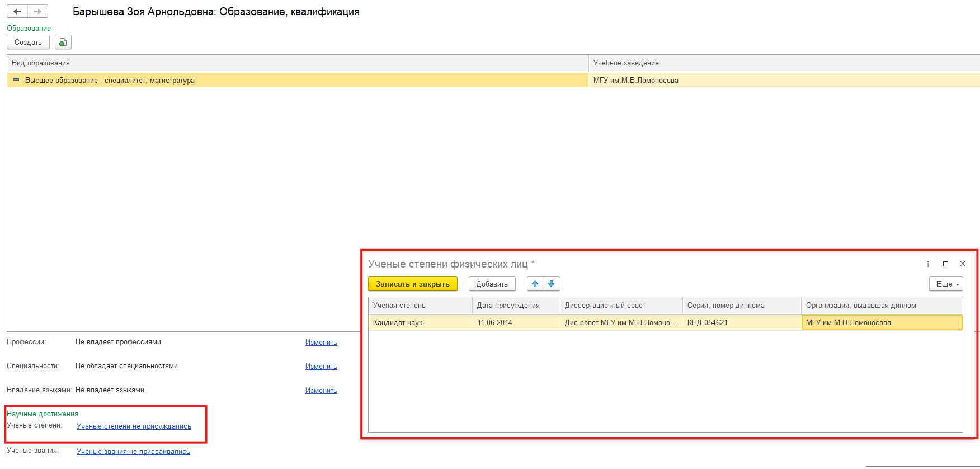Select the Кандидат наук cell
The image size is (980, 469).
[x=420, y=323]
